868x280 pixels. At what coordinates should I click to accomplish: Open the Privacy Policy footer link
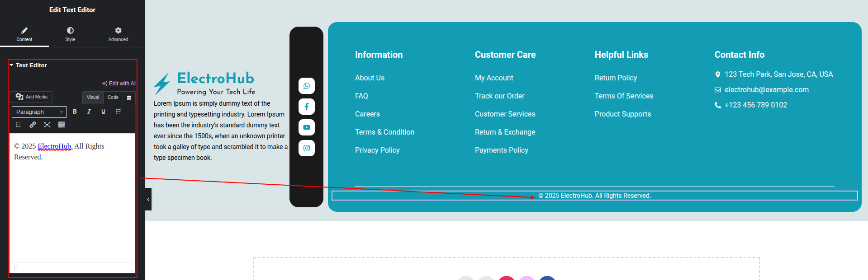(377, 150)
